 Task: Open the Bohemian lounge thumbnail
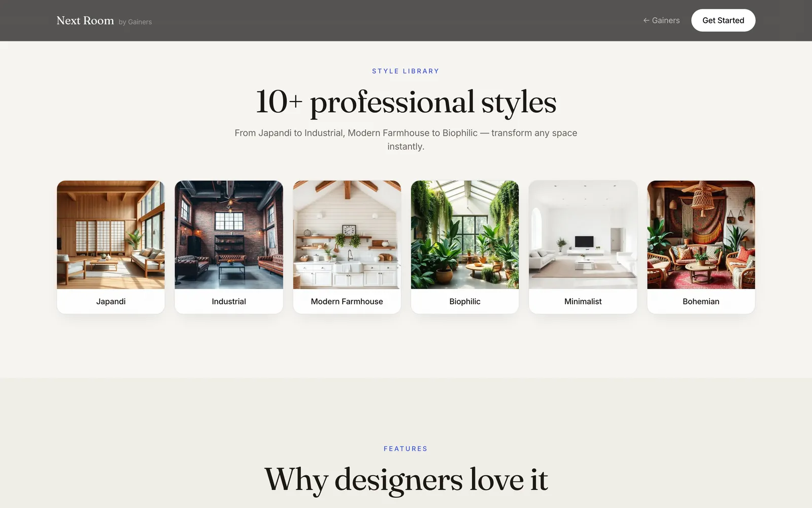click(x=701, y=235)
